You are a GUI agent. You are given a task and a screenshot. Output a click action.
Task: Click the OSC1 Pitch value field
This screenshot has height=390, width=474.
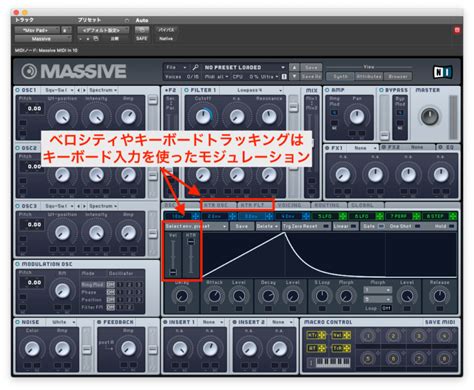(32, 109)
